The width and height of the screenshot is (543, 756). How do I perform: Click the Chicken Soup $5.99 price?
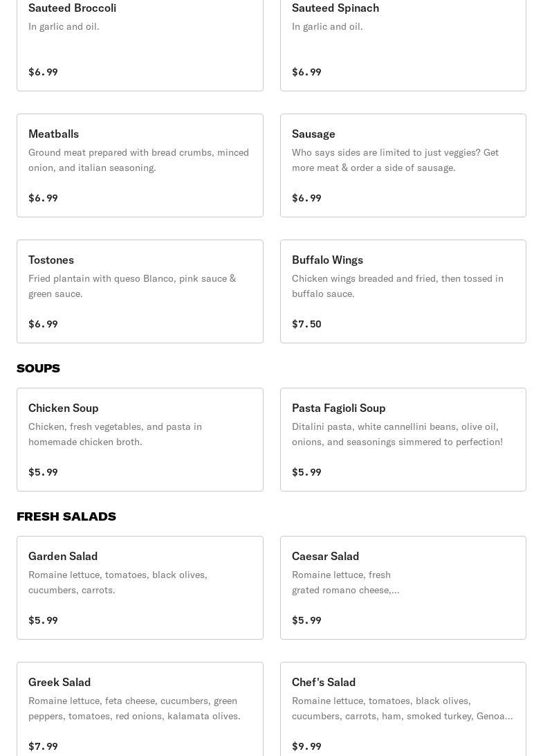[x=43, y=472]
